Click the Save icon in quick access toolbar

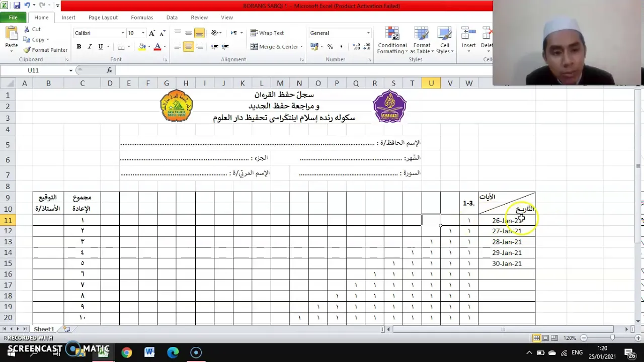[17, 6]
